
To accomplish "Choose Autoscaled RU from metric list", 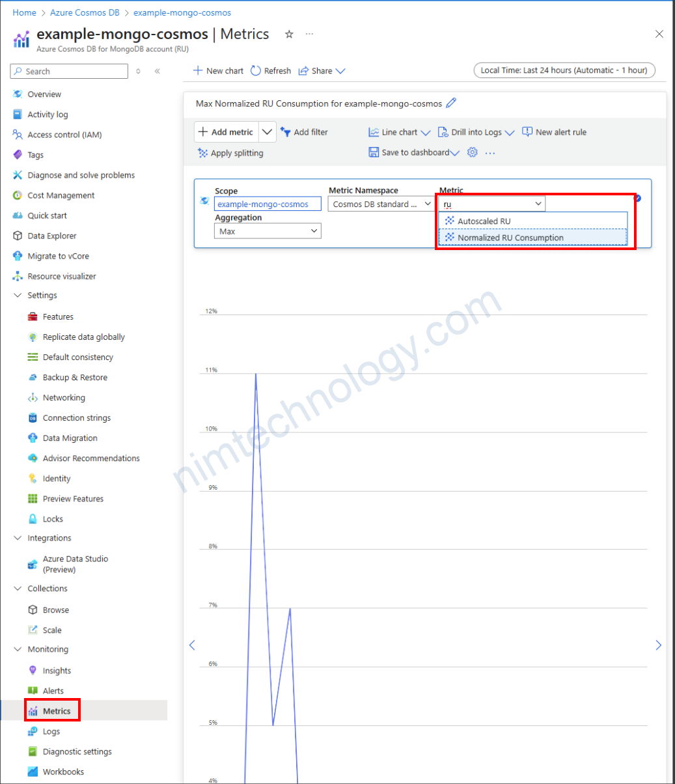I will 484,221.
